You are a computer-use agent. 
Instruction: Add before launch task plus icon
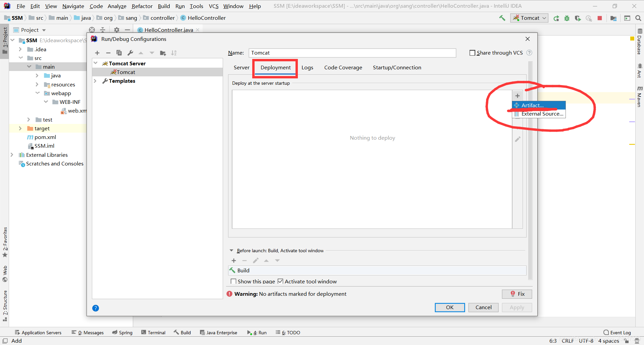[234, 261]
